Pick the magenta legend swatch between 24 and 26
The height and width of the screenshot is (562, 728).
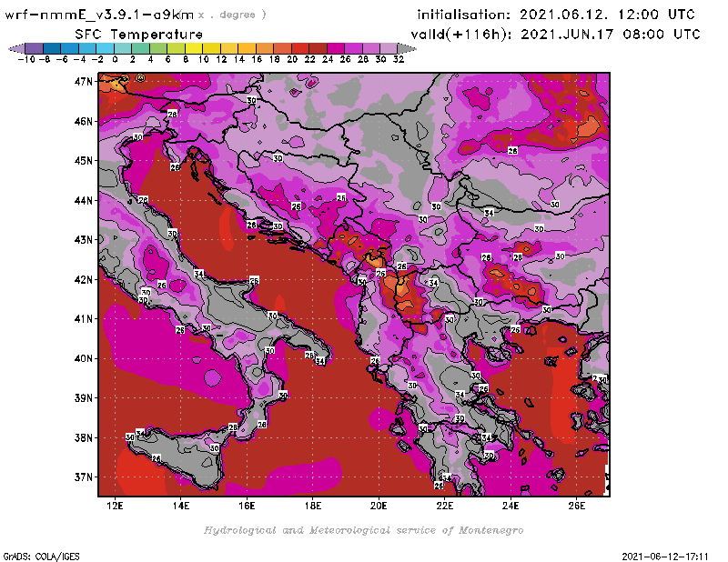(336, 48)
